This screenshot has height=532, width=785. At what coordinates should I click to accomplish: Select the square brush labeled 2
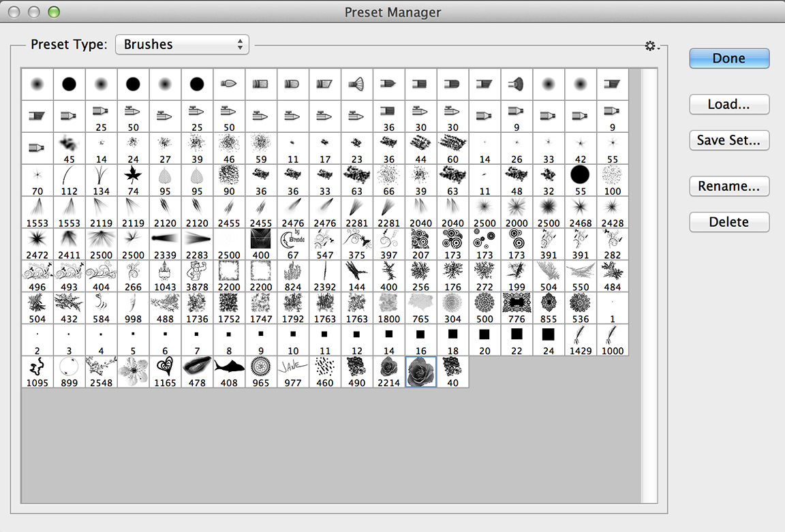(x=37, y=340)
